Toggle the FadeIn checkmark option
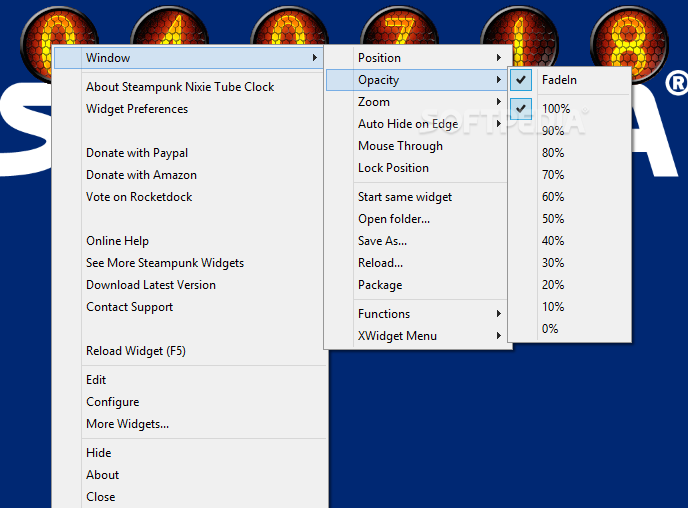 click(570, 80)
